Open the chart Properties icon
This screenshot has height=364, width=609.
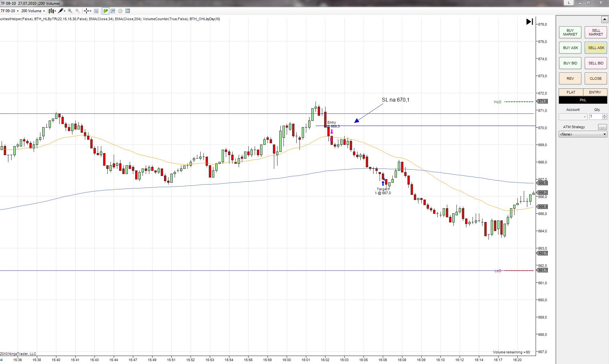[128, 11]
